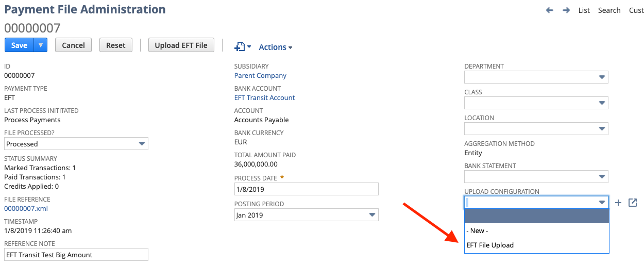Go to next record with right arrow
644x265 pixels.
coord(566,10)
